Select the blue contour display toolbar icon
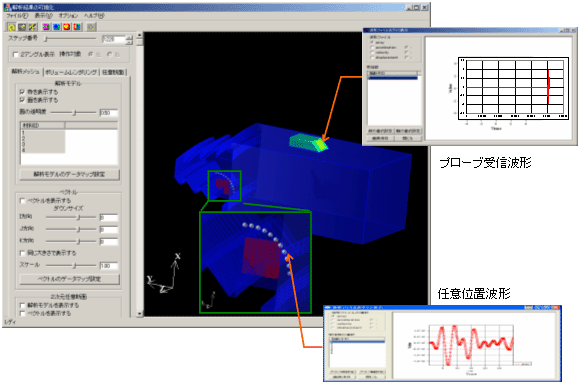580x386 pixels. coord(56,27)
